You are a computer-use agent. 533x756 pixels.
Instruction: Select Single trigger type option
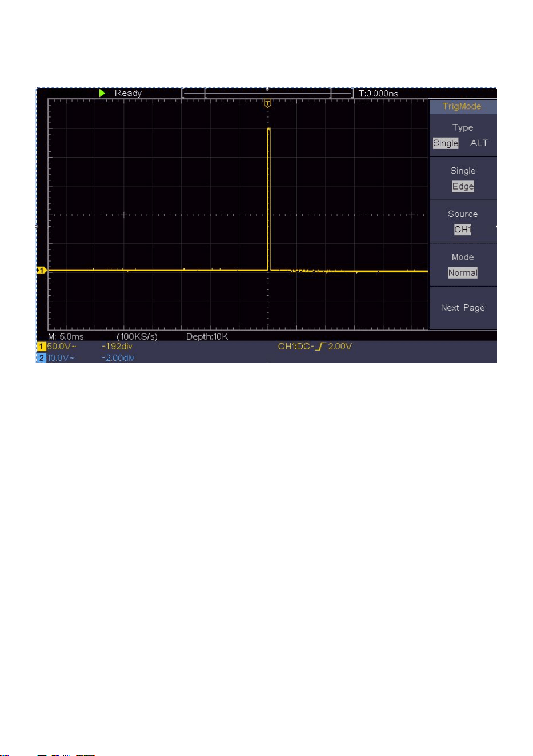coord(446,143)
